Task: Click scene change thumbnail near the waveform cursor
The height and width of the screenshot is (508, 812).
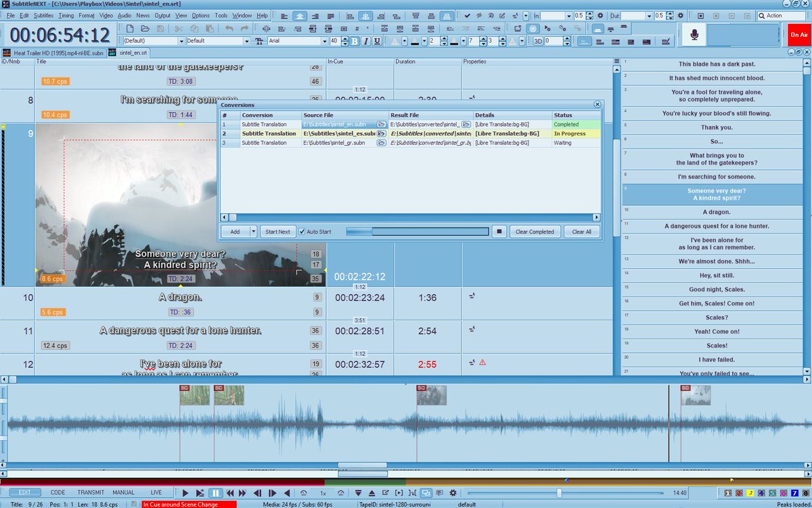Action: 696,395
